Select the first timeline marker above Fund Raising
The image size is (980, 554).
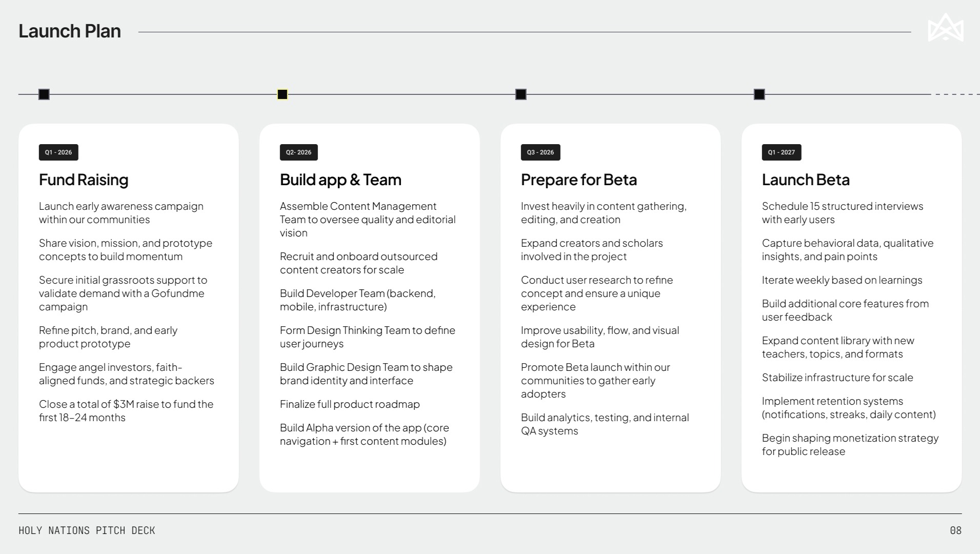(x=44, y=94)
